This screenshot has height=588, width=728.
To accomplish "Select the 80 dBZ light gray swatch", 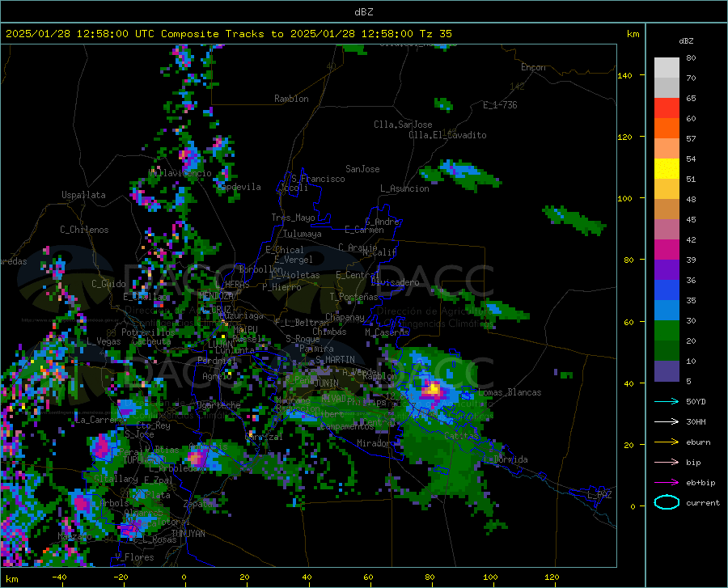I will tap(667, 68).
